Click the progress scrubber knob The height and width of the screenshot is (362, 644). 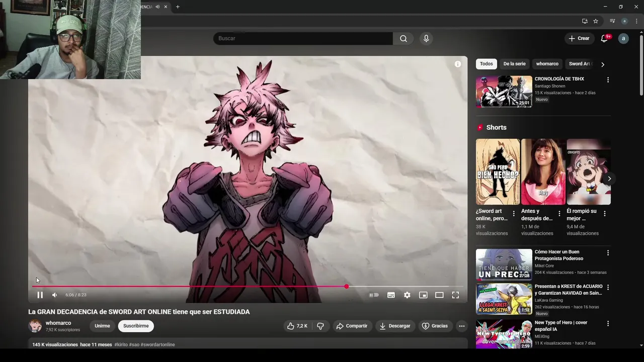pyautogui.click(x=346, y=287)
